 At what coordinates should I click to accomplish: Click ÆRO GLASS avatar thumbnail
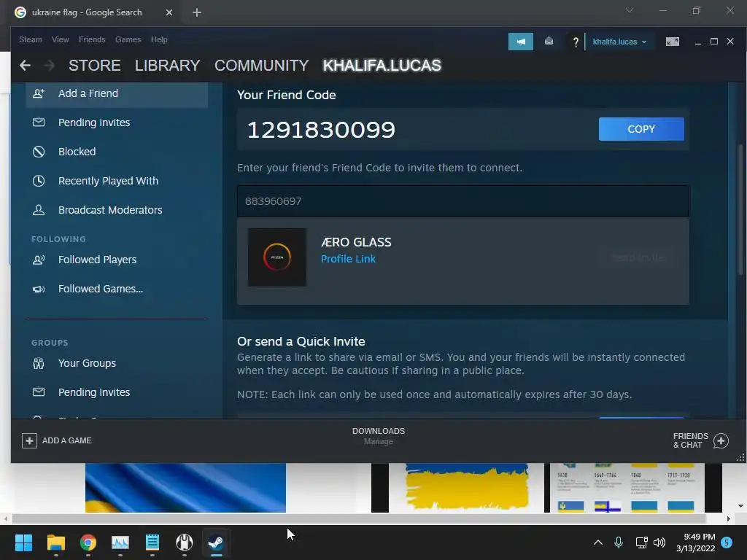point(277,257)
